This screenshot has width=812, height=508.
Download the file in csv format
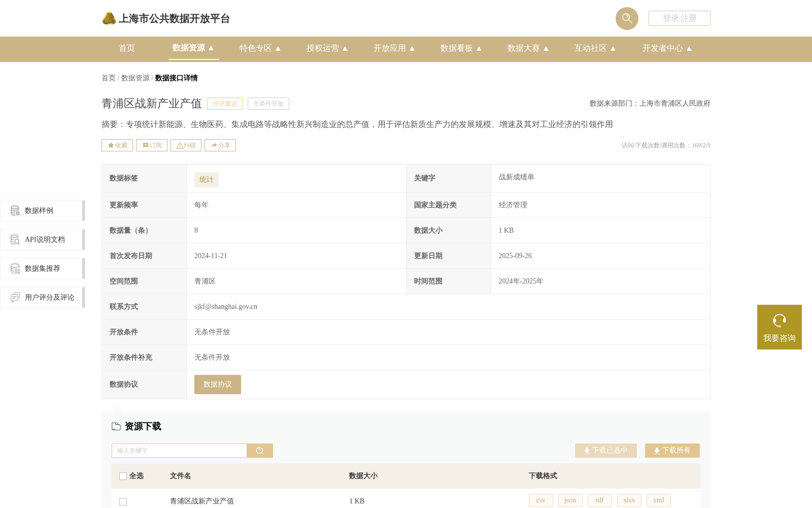tap(541, 500)
